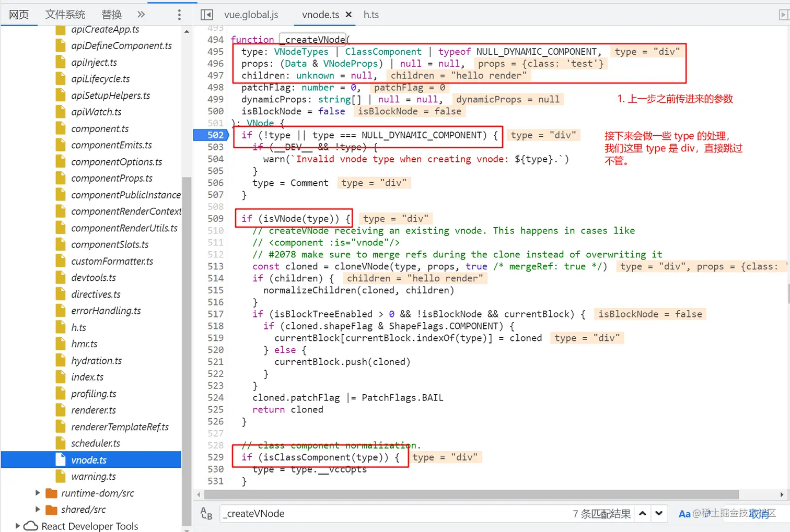Open apiDefineComponent.ts in the file tree

[121, 46]
